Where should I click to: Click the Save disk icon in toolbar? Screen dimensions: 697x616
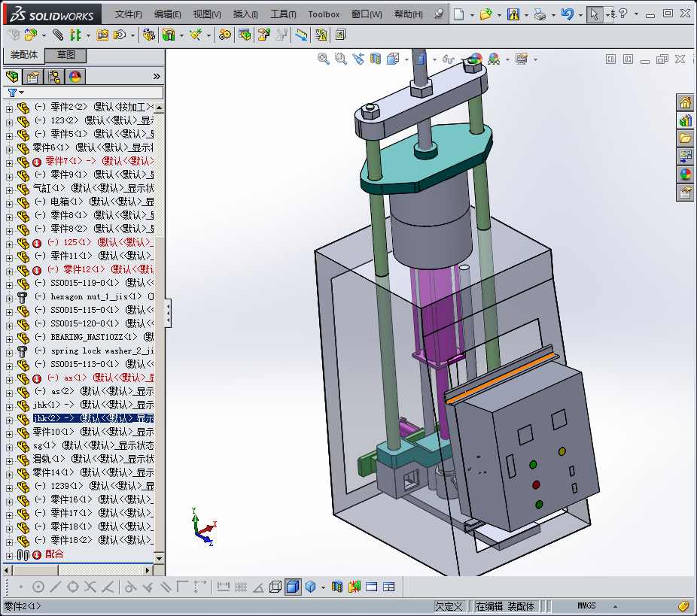click(513, 14)
